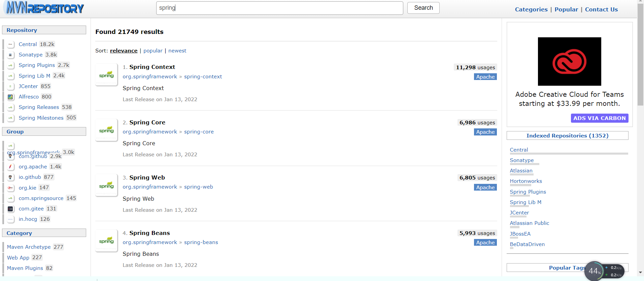Filter by org.apache group link
644x281 pixels.
coord(33,167)
